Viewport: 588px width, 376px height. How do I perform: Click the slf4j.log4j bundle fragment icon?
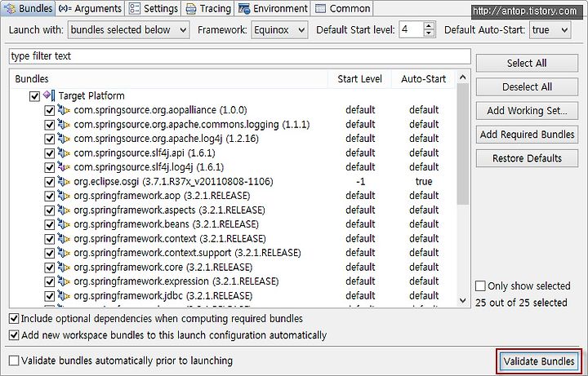pyautogui.click(x=64, y=167)
